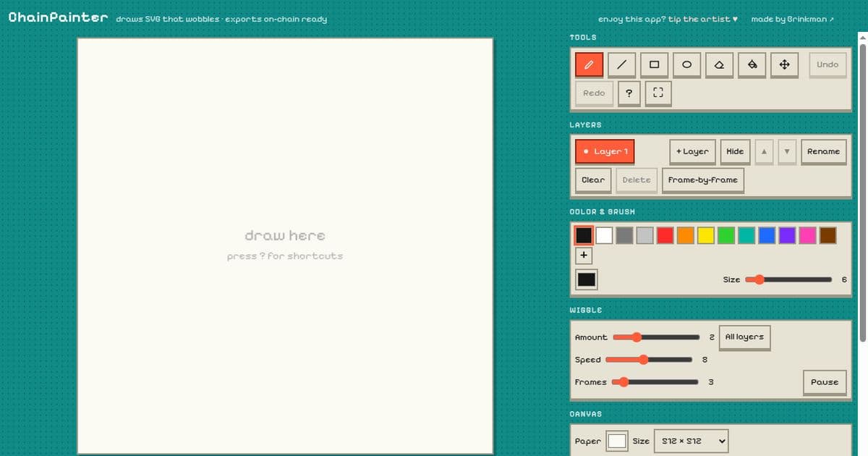Toggle fullscreen canvas mode icon
The height and width of the screenshot is (456, 868).
[x=658, y=93]
